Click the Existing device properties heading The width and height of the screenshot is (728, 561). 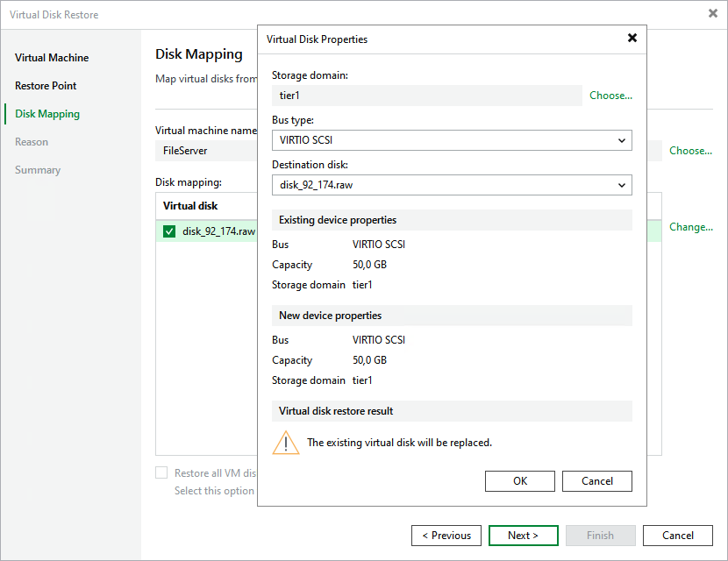(338, 220)
